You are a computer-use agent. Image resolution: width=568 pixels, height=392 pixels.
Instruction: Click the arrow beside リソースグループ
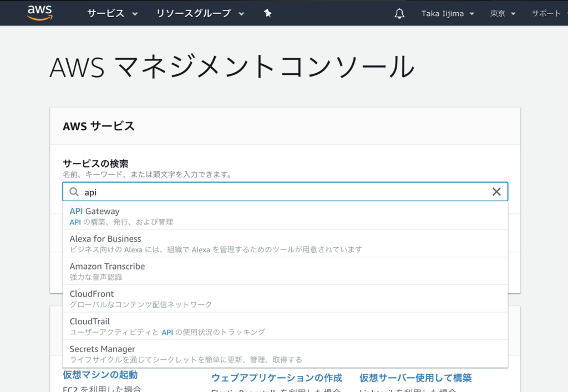pyautogui.click(x=241, y=14)
